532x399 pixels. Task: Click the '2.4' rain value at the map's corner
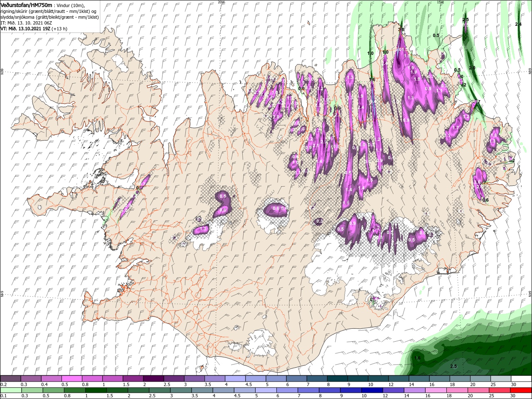[x=518, y=25]
